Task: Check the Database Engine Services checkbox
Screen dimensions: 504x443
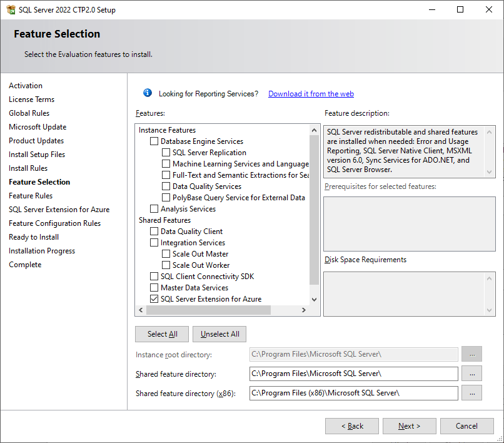Action: pos(154,141)
